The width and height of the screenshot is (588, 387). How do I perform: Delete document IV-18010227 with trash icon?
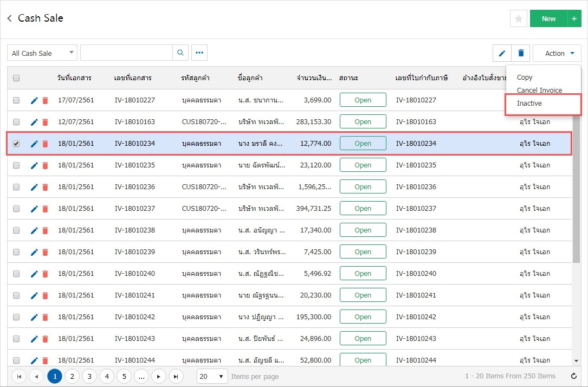46,100
